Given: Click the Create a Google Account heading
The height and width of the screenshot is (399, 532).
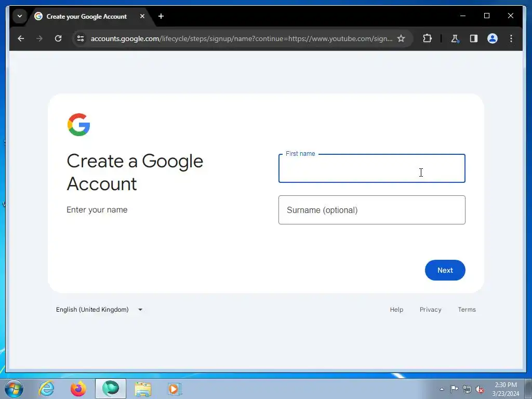Looking at the screenshot, I should [x=135, y=172].
